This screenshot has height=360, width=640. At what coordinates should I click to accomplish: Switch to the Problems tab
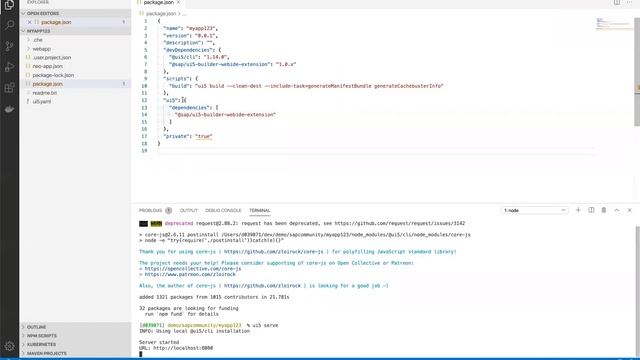tap(150, 210)
